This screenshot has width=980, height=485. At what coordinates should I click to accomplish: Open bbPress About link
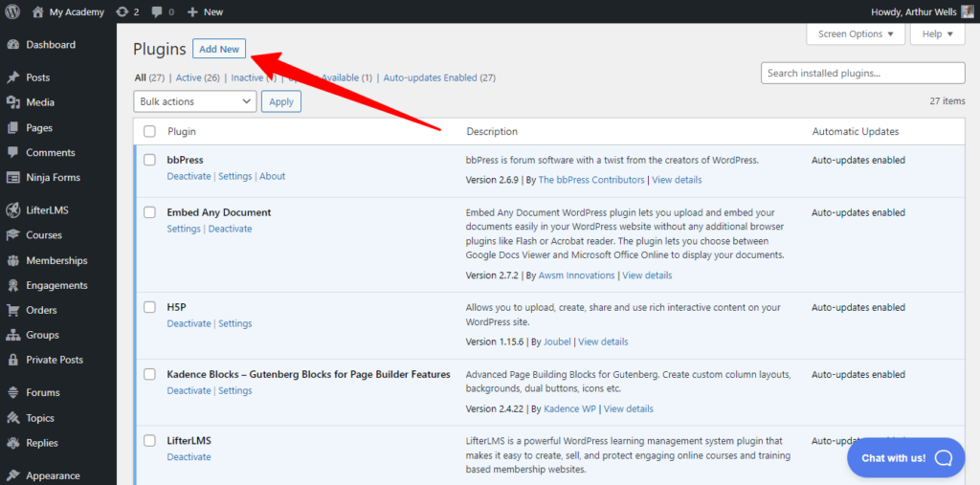273,176
